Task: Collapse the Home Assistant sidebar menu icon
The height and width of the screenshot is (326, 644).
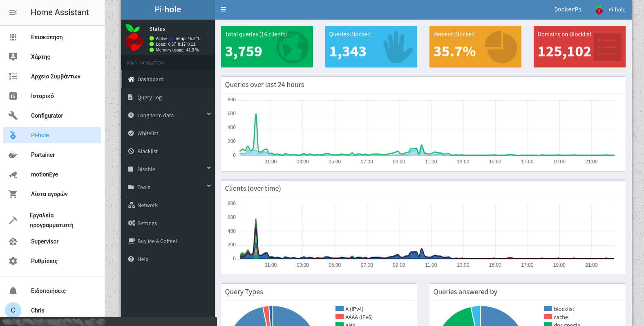Action: 13,12
